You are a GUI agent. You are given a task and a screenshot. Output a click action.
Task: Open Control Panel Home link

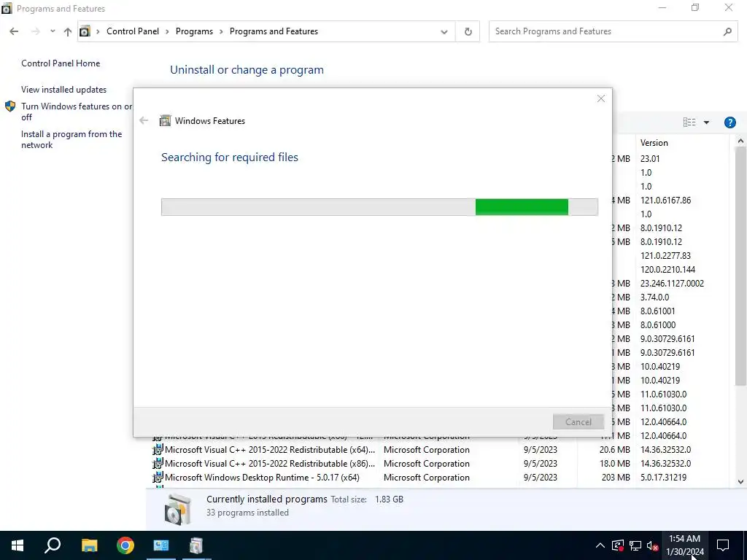click(61, 63)
